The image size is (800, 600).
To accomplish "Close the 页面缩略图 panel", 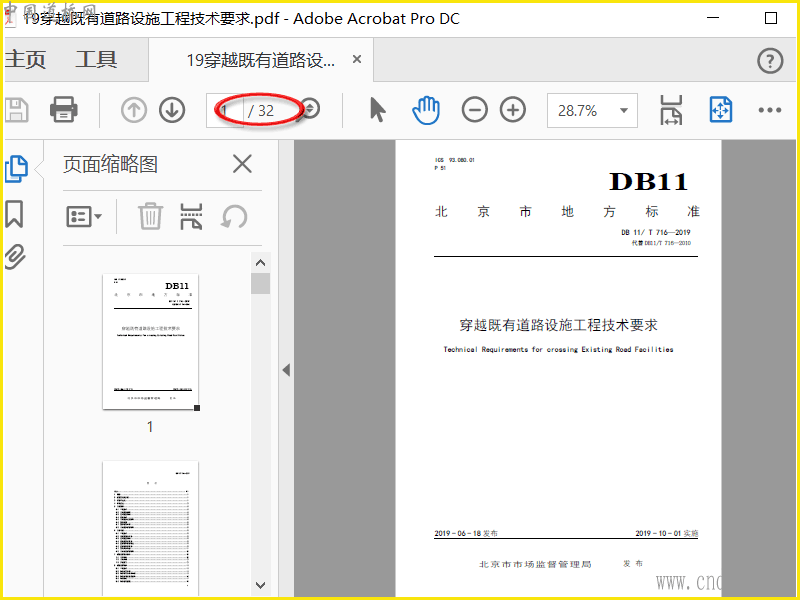I will (x=242, y=164).
